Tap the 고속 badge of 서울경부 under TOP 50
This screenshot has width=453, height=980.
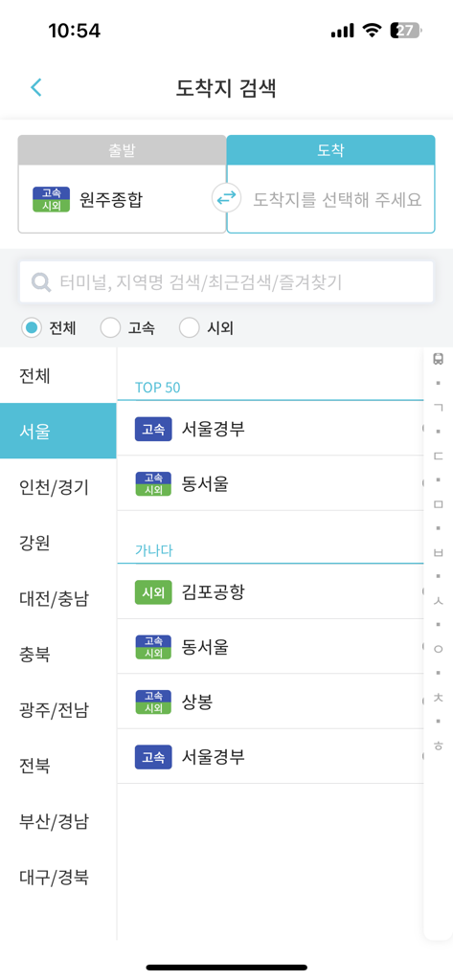click(153, 429)
